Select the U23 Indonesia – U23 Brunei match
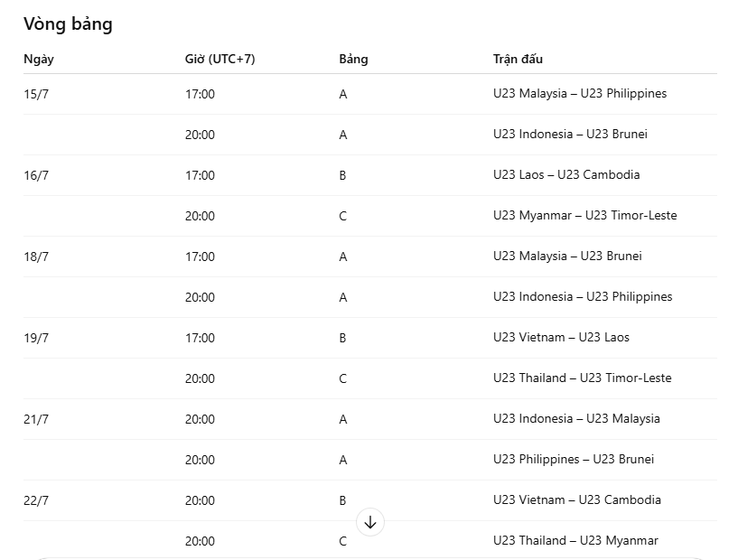The height and width of the screenshot is (560, 738). coord(570,134)
